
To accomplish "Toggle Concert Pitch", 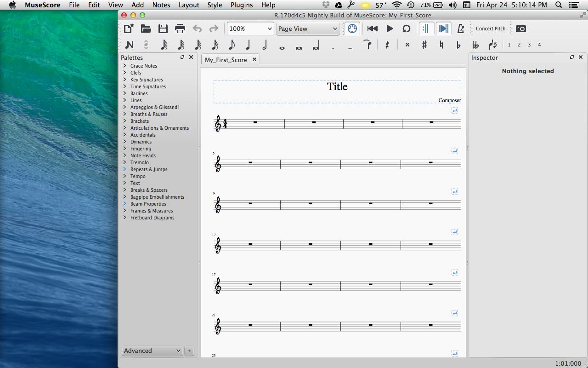I will (491, 29).
